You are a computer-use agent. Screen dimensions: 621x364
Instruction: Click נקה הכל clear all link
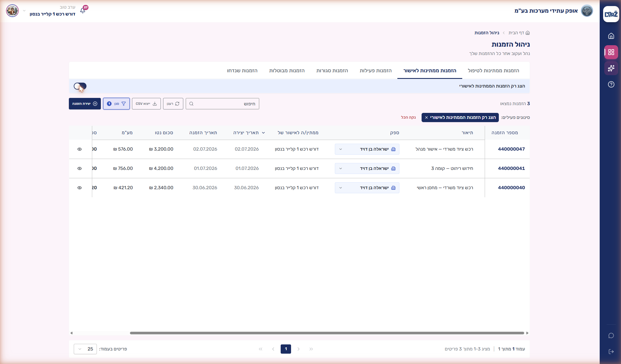click(408, 117)
